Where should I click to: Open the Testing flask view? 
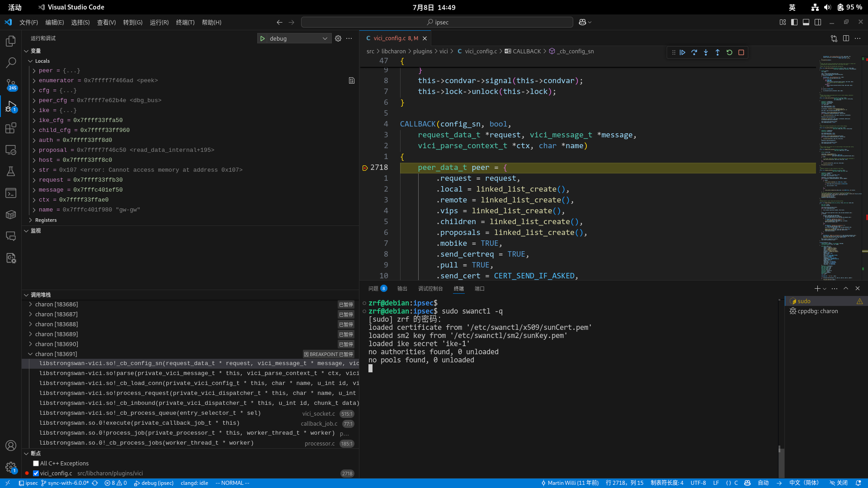click(x=11, y=171)
